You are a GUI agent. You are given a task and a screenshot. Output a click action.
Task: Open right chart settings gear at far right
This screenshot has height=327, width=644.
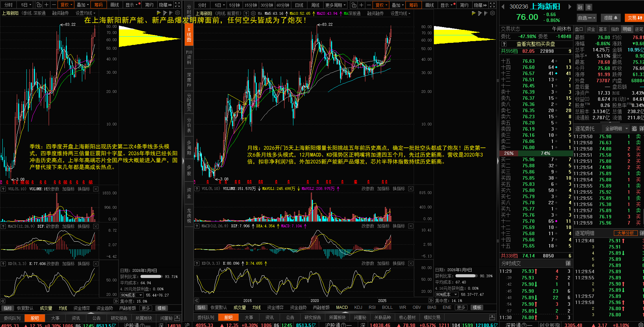[x=493, y=13]
